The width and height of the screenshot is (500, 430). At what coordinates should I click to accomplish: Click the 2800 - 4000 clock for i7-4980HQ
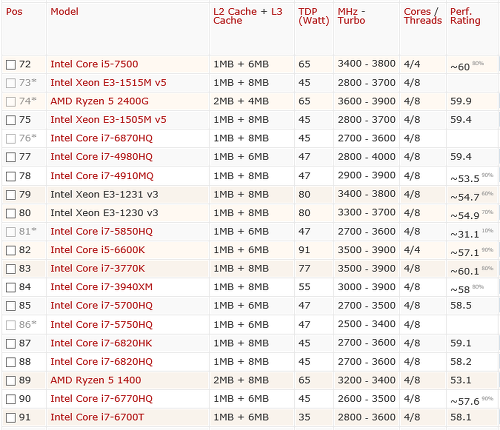pyautogui.click(x=366, y=157)
